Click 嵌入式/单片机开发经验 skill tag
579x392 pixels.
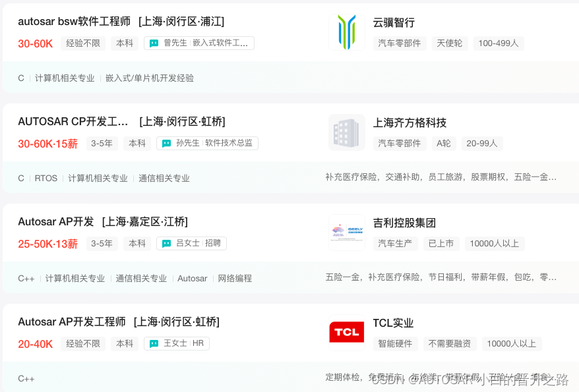click(x=150, y=78)
